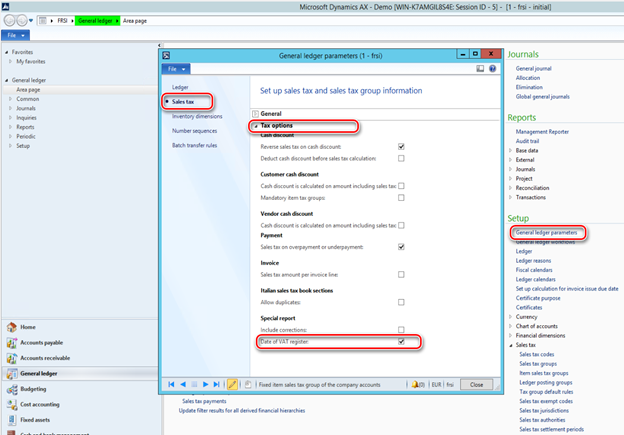Image resolution: width=624 pixels, height=435 pixels.
Task: Open Batch transfer rules tab
Action: coord(194,145)
